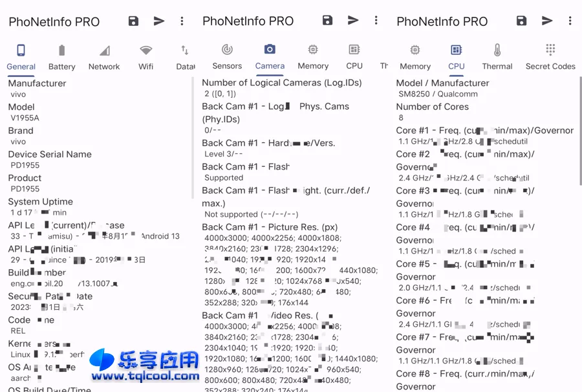Tap the share icon on the rightmost toolbar
The height and width of the screenshot is (392, 582).
pos(546,21)
